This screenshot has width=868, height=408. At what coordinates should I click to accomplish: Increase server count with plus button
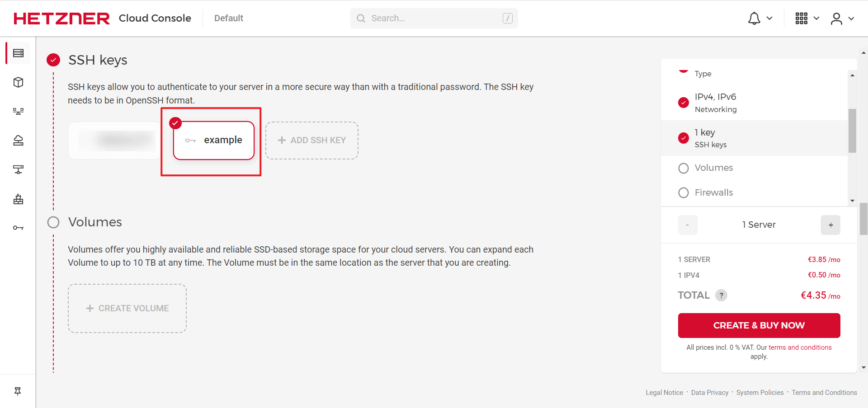[830, 225]
